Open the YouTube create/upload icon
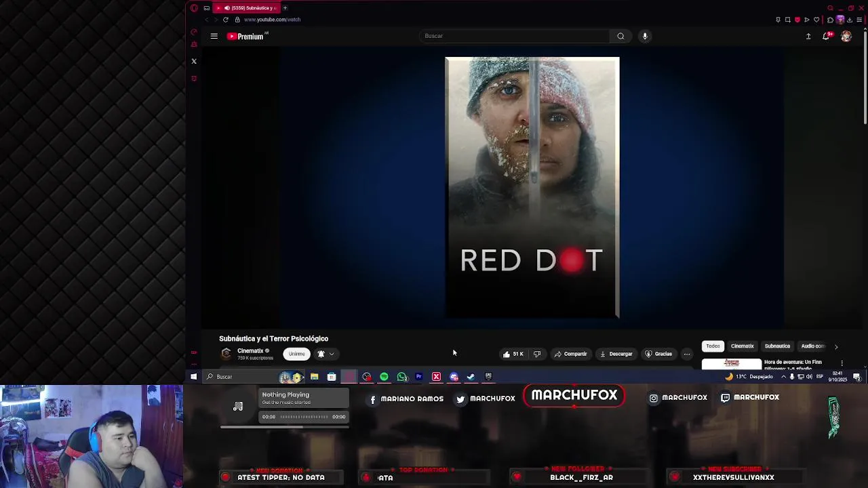 click(x=808, y=36)
